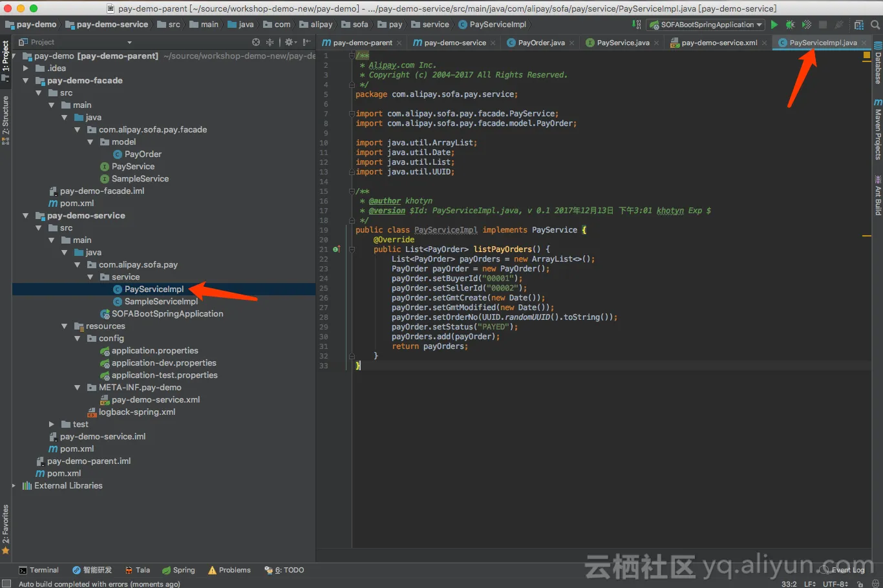The width and height of the screenshot is (883, 588).
Task: Collapse the pay-demo-service module
Action: pos(26,216)
